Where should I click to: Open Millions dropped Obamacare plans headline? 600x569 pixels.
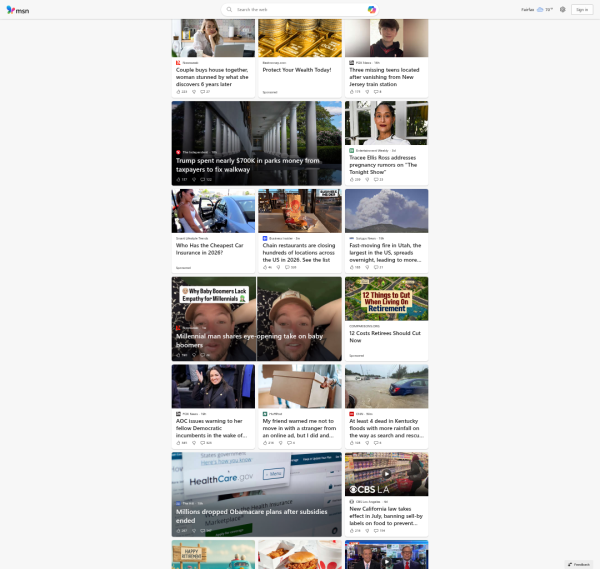point(251,516)
